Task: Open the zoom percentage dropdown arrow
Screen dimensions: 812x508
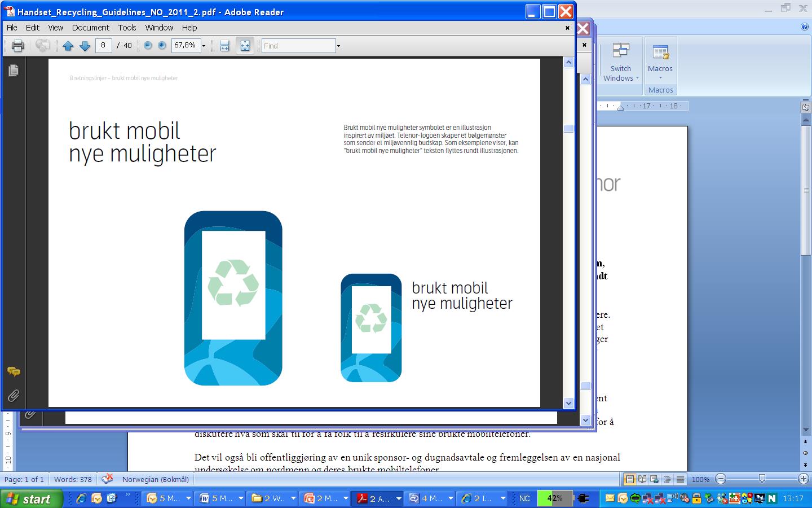Action: tap(204, 46)
